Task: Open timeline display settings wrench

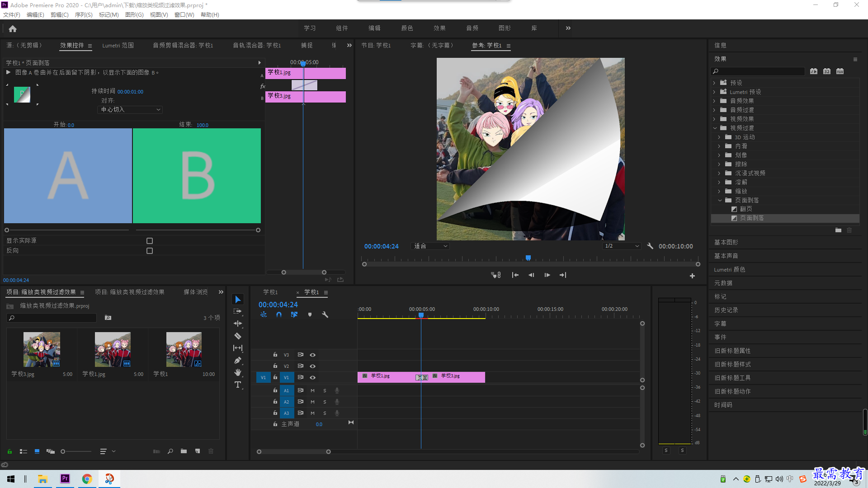Action: tap(325, 314)
